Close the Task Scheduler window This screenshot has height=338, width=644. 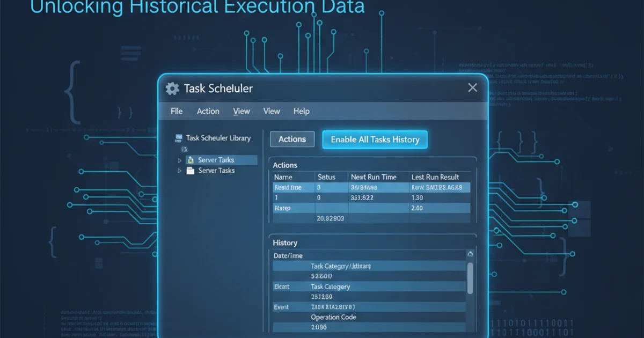[472, 88]
